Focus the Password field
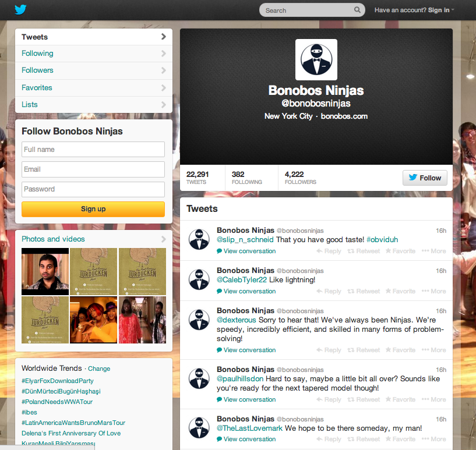 coord(93,189)
